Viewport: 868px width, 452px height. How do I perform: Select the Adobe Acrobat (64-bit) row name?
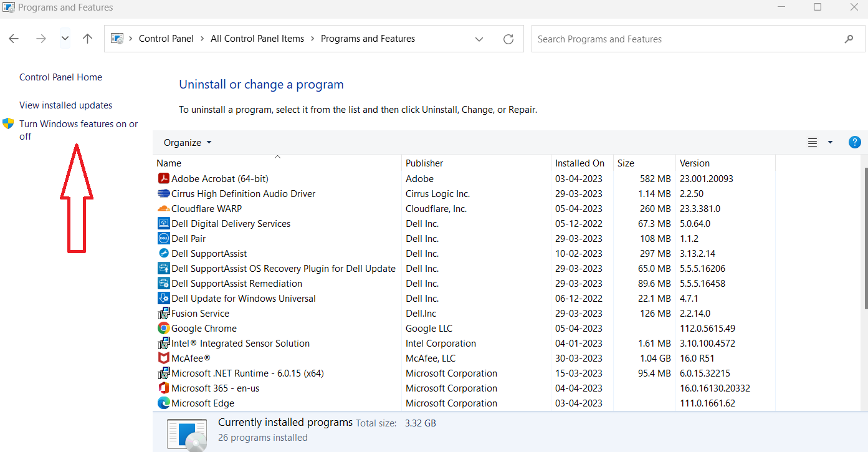pyautogui.click(x=220, y=179)
